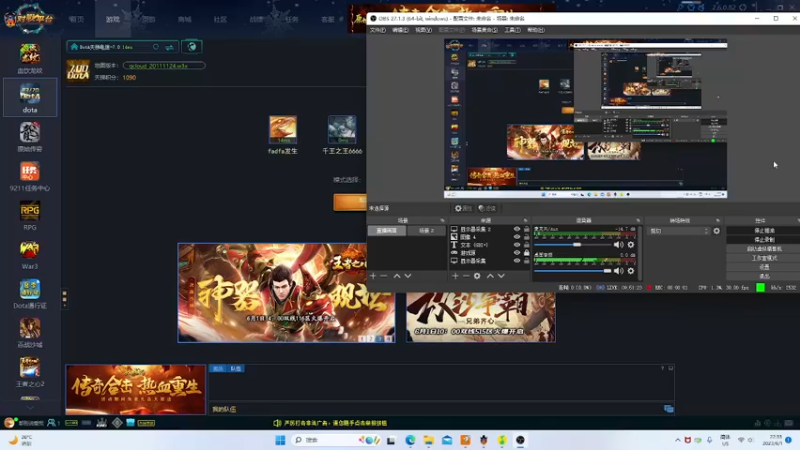
Task: Expand the audio mixer dock menu icon
Action: [638, 220]
